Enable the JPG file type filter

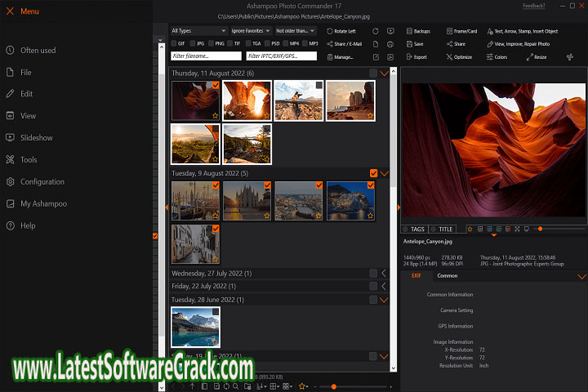tap(193, 43)
